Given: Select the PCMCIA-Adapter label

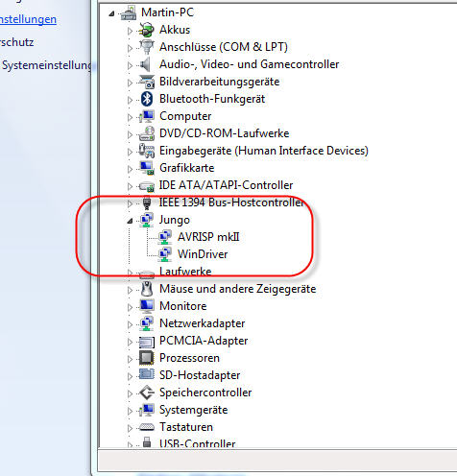Looking at the screenshot, I should [204, 341].
